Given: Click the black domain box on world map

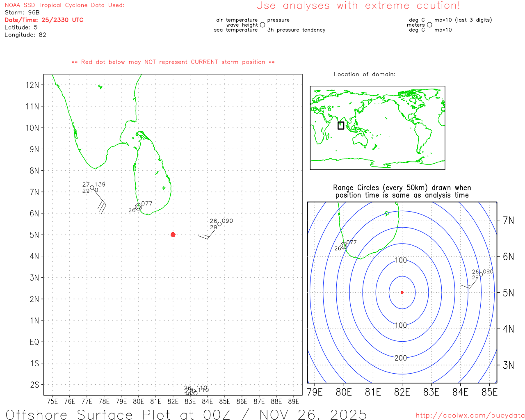Looking at the screenshot, I should 341,125.
